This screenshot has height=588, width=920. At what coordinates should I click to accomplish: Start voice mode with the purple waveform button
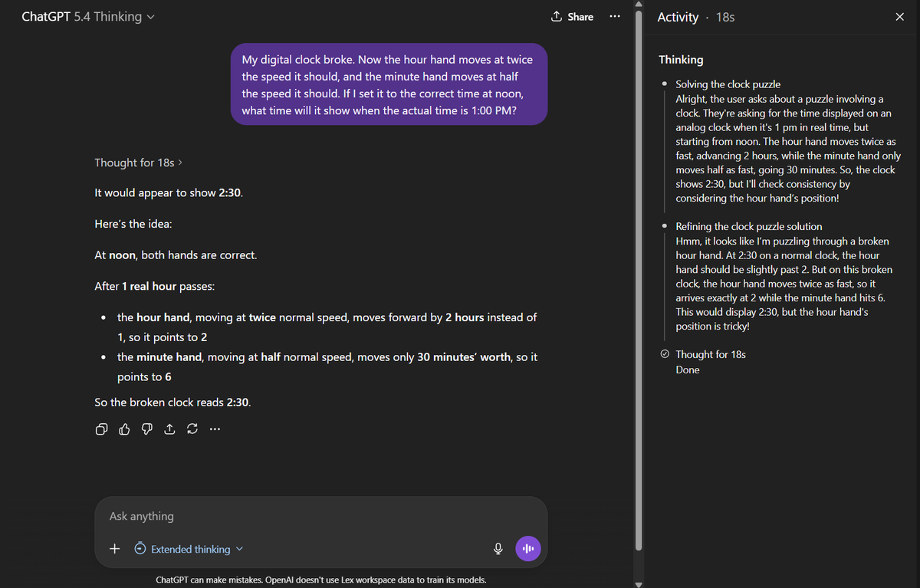tap(528, 549)
